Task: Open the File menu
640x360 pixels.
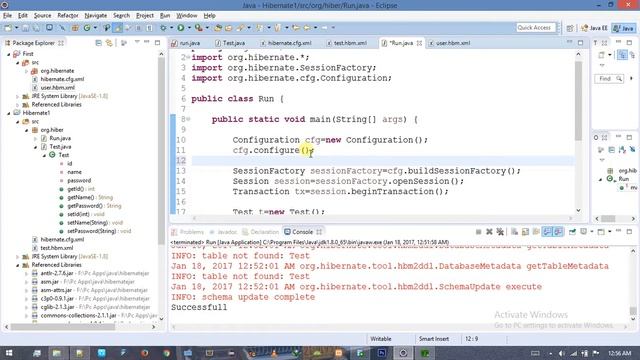Action: [x=7, y=16]
